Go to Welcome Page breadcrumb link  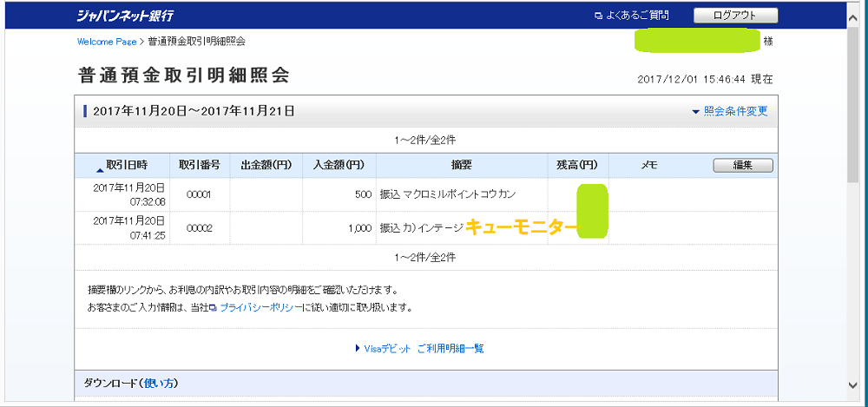106,42
